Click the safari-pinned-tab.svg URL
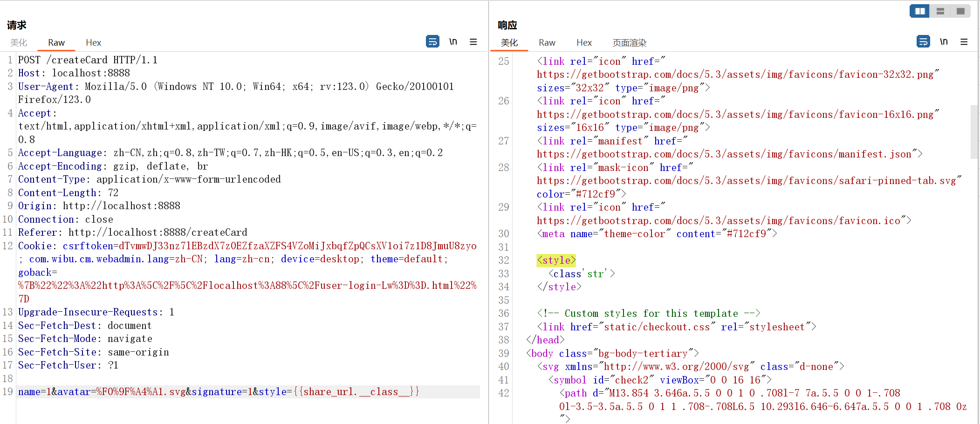980x424 pixels. coord(747,180)
